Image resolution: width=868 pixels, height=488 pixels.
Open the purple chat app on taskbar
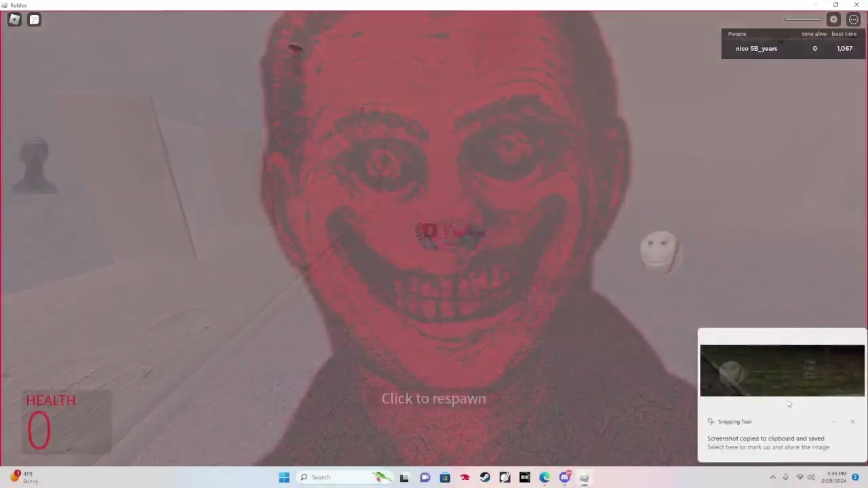[425, 477]
